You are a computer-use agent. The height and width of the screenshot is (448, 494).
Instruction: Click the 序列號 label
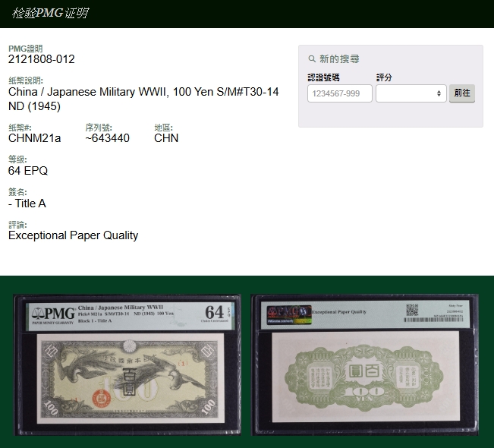99,128
